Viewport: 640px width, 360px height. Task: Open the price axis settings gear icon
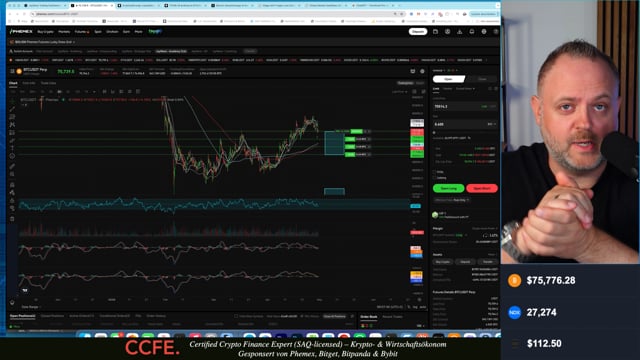pyautogui.click(x=419, y=300)
